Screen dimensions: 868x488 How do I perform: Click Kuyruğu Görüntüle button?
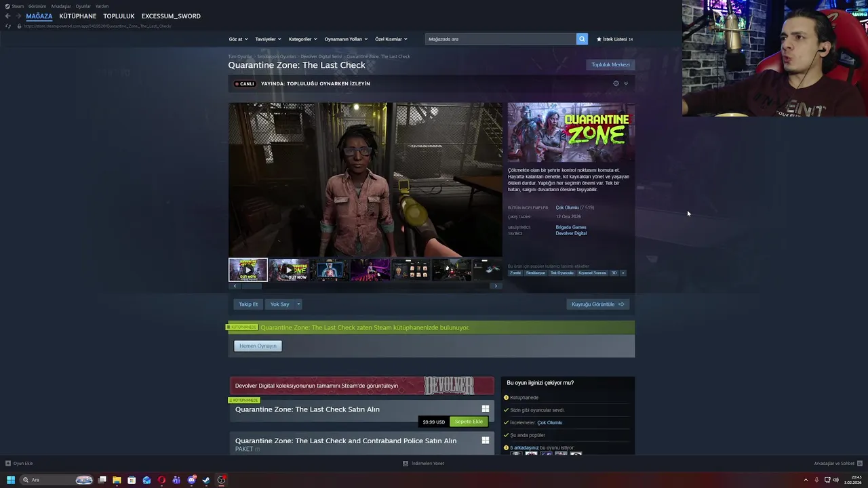pos(597,304)
